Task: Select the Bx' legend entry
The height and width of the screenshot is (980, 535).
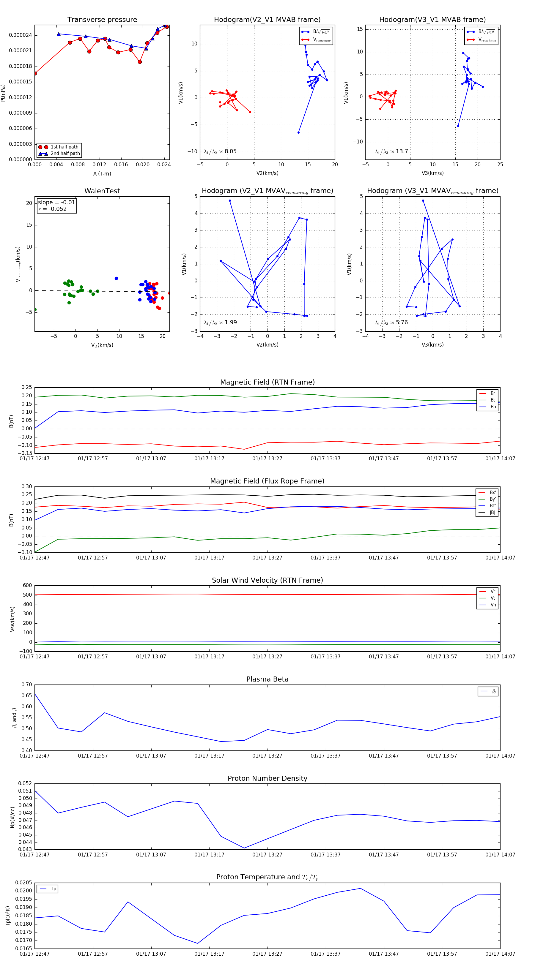Action: [487, 493]
